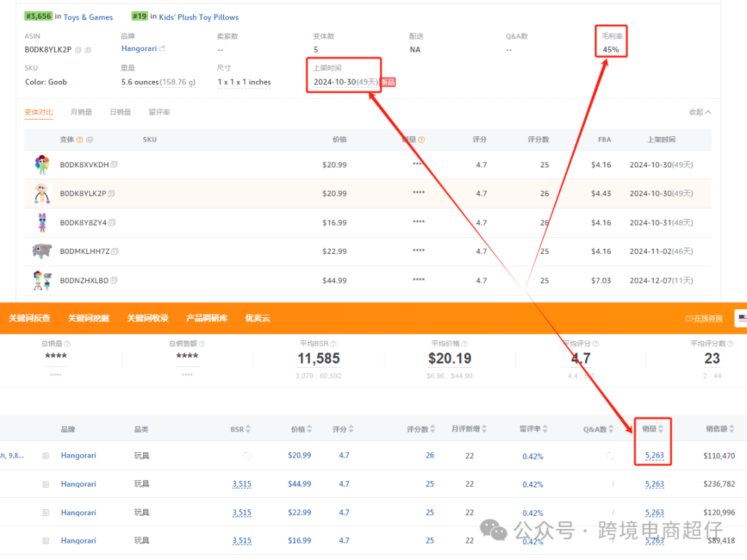
Task: Switch to the 月销量 tab
Action: [x=81, y=113]
